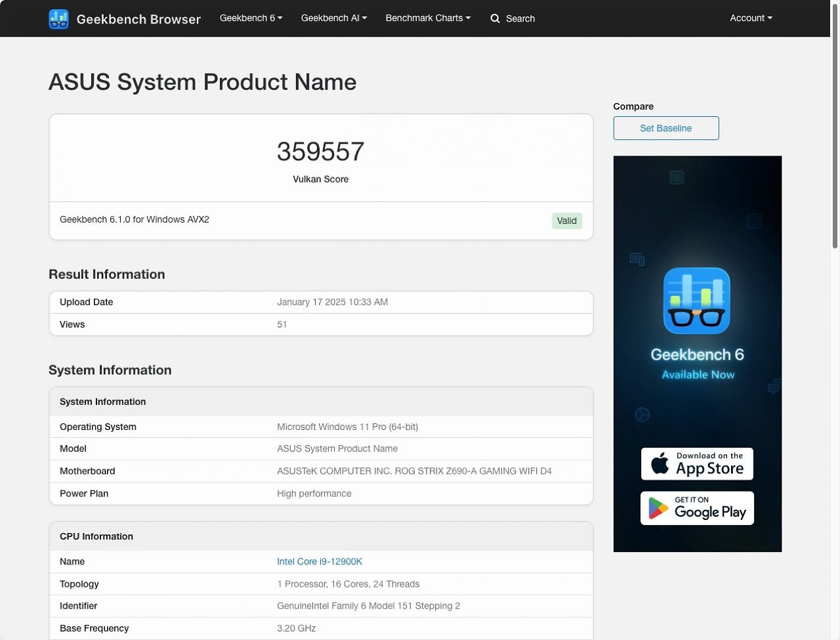Click the High performance power plan value
Viewport: 840px width, 640px height.
click(x=314, y=494)
